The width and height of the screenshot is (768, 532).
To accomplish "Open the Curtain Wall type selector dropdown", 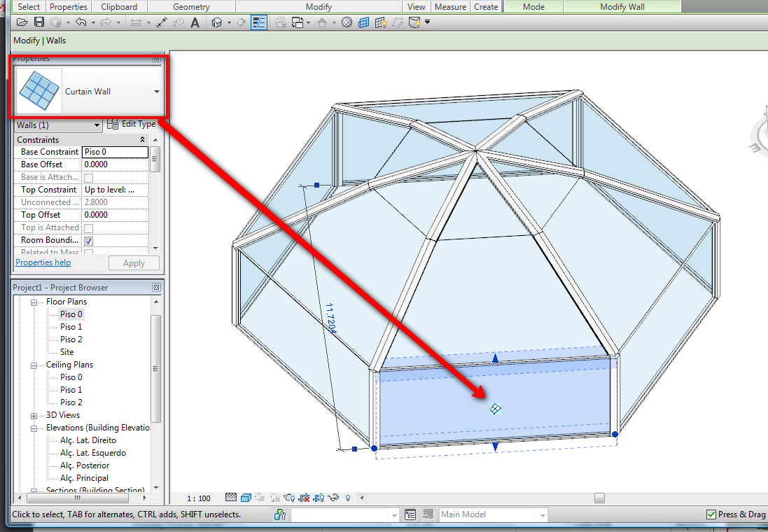I will [157, 92].
